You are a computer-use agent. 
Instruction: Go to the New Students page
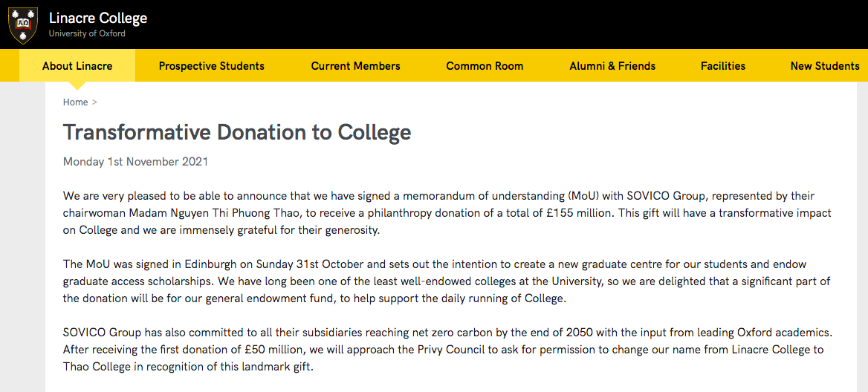[x=825, y=65]
